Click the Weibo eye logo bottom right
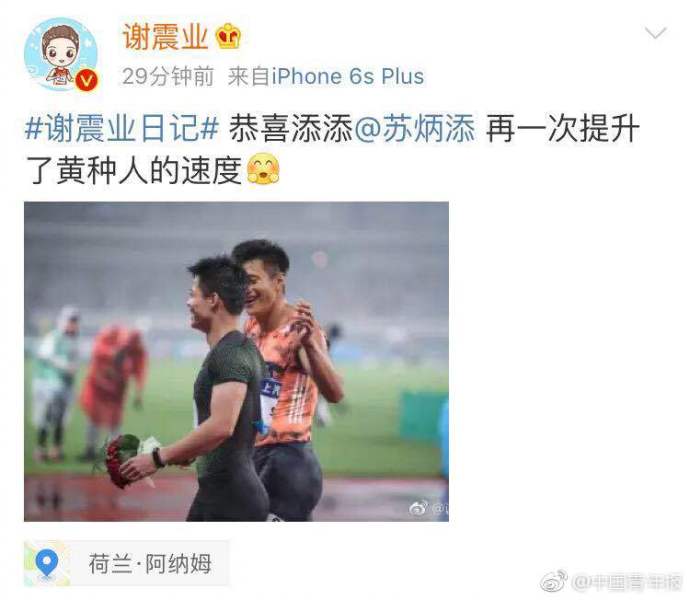690x600 pixels. 554,582
